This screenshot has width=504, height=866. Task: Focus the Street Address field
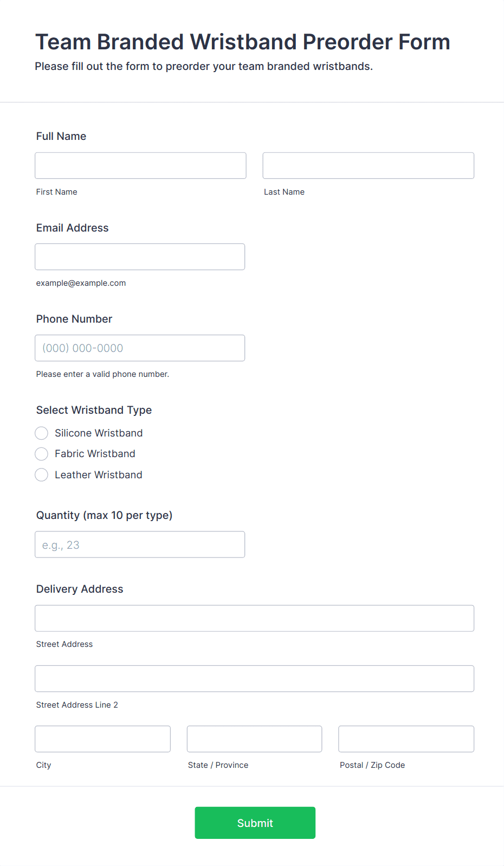pos(254,618)
